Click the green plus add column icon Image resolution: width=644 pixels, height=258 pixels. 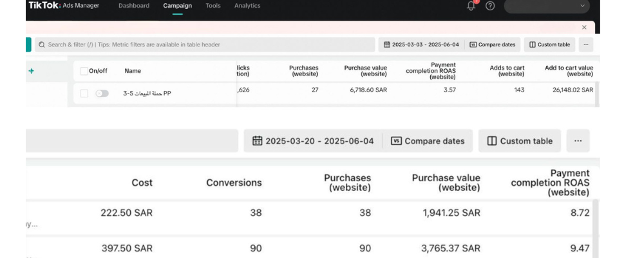[x=31, y=71]
